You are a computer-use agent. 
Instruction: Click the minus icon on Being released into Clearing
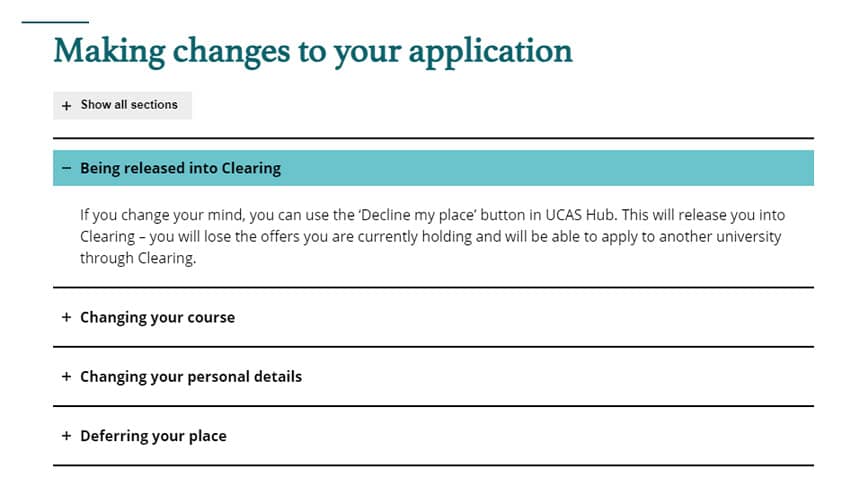66,168
